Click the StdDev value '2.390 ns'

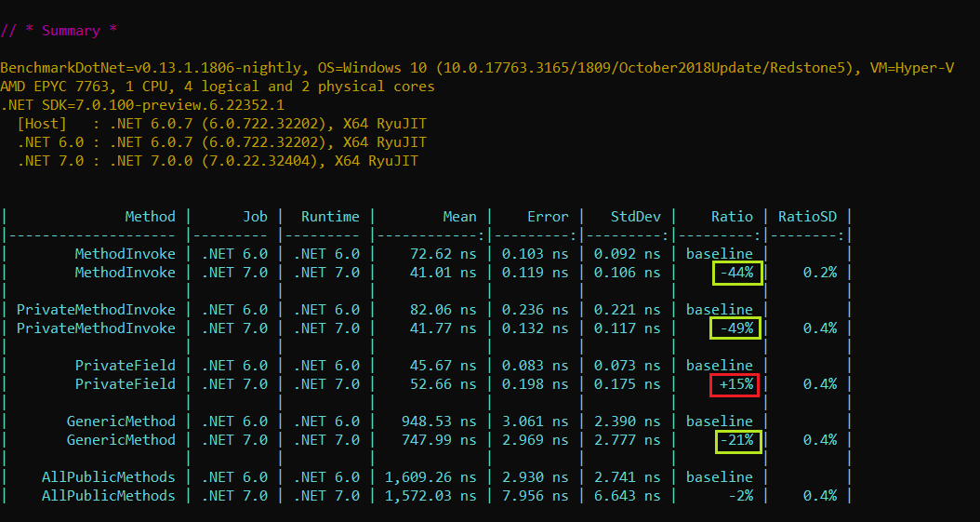[x=628, y=422]
